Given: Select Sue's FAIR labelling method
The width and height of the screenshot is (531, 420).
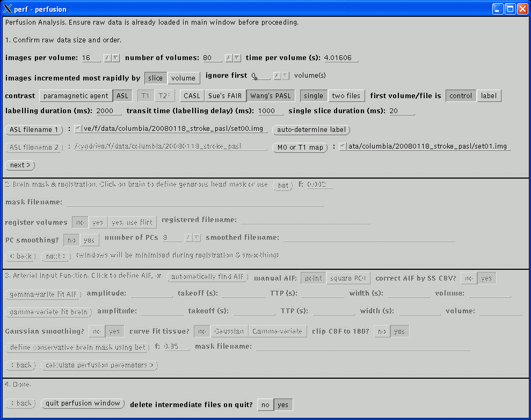Looking at the screenshot, I should tap(226, 96).
